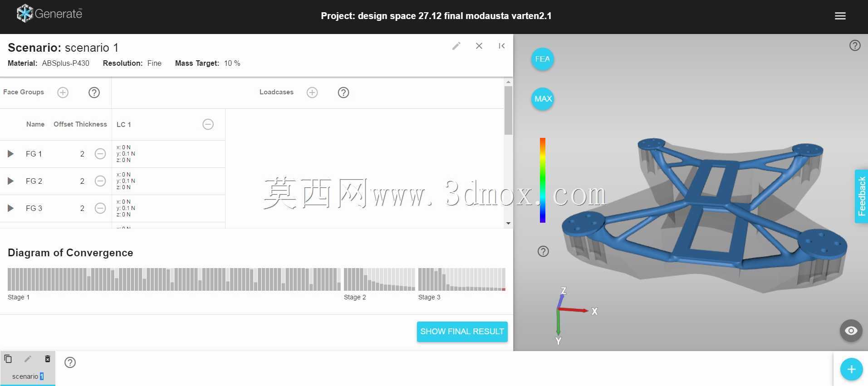Open the hamburger menu in top bar

tap(840, 16)
